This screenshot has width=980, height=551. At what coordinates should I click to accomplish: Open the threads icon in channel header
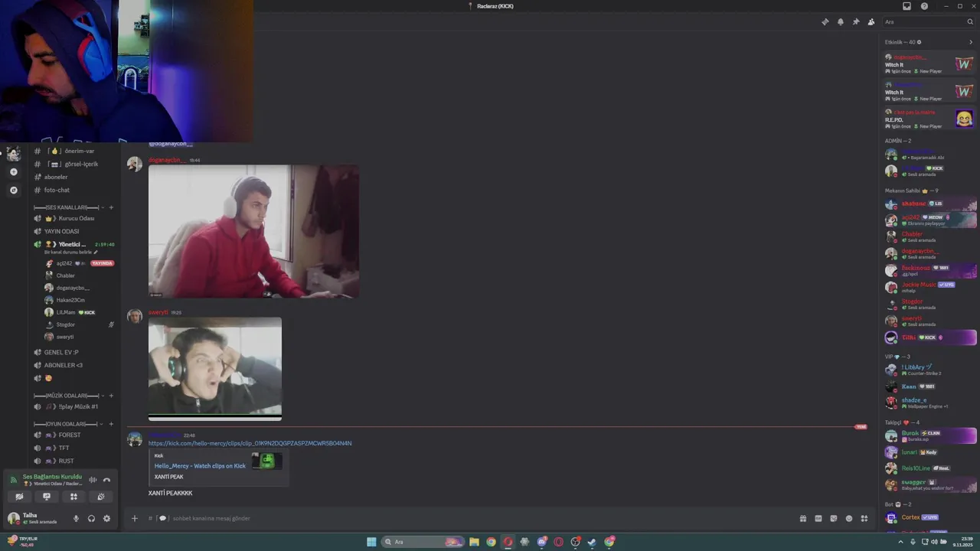click(x=825, y=22)
